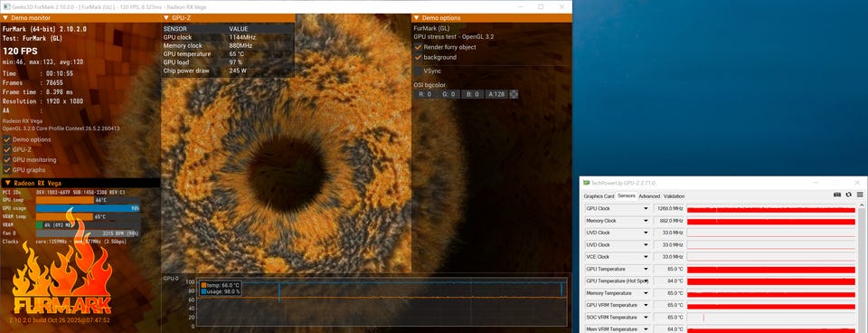This screenshot has width=868, height=333.
Task: Click the G: 0 color field
Action: pyautogui.click(x=449, y=95)
